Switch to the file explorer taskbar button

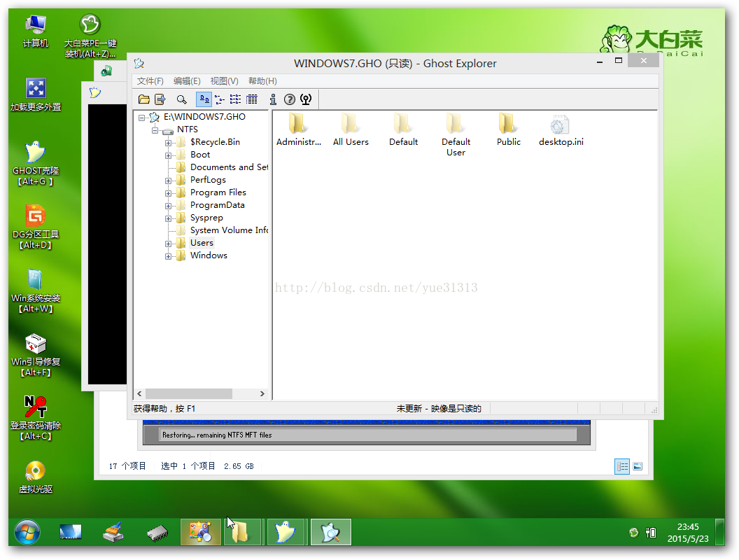[244, 532]
